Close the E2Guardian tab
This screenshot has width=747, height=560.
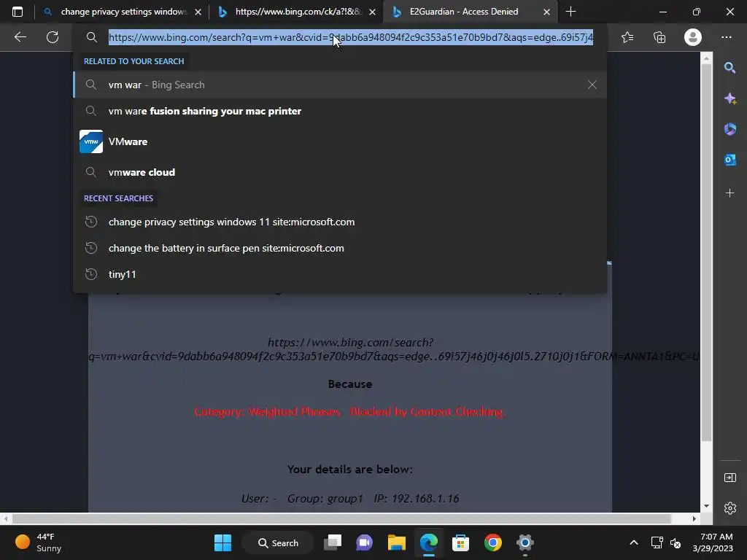(547, 12)
